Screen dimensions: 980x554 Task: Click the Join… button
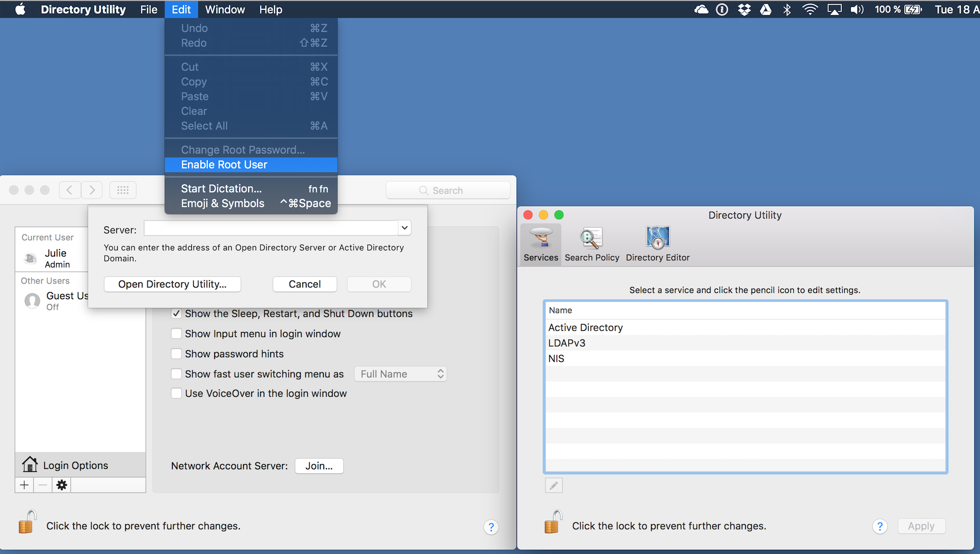[319, 466]
